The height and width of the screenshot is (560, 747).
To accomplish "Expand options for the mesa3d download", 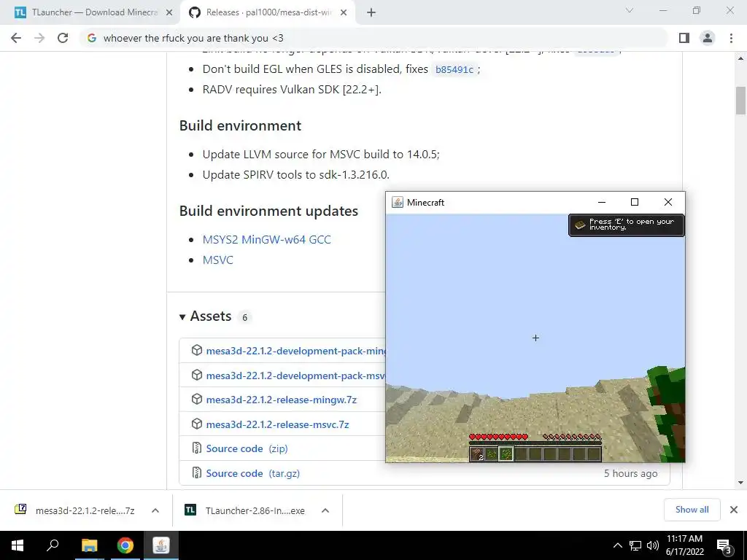I will [x=155, y=510].
